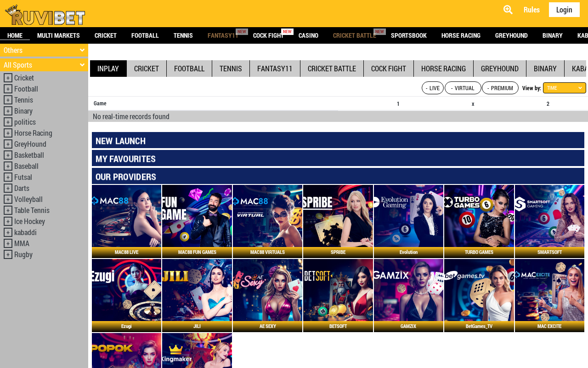Expand the Baseball plus icon in sidebar
588x368 pixels.
coord(8,166)
